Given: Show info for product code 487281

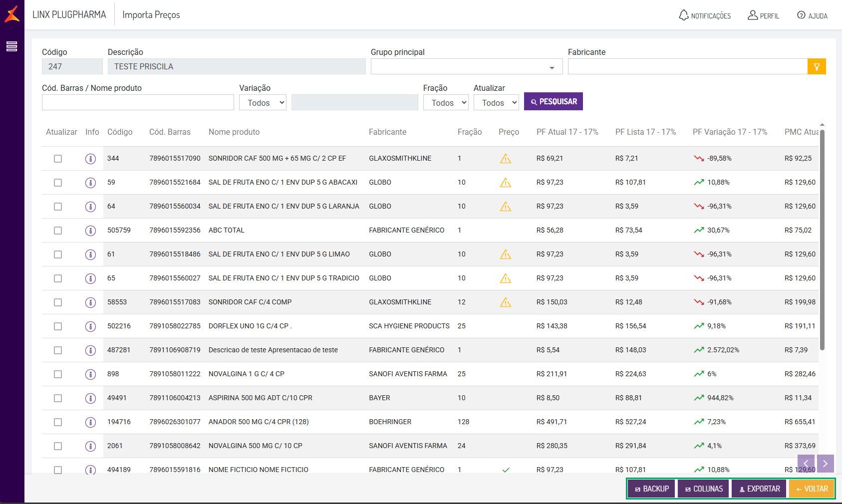Looking at the screenshot, I should (90, 350).
